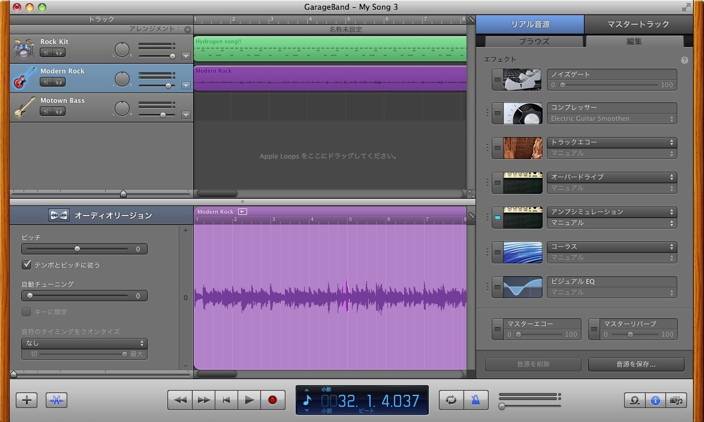The image size is (704, 422).
Task: Open the loop browser button
Action: tap(634, 400)
